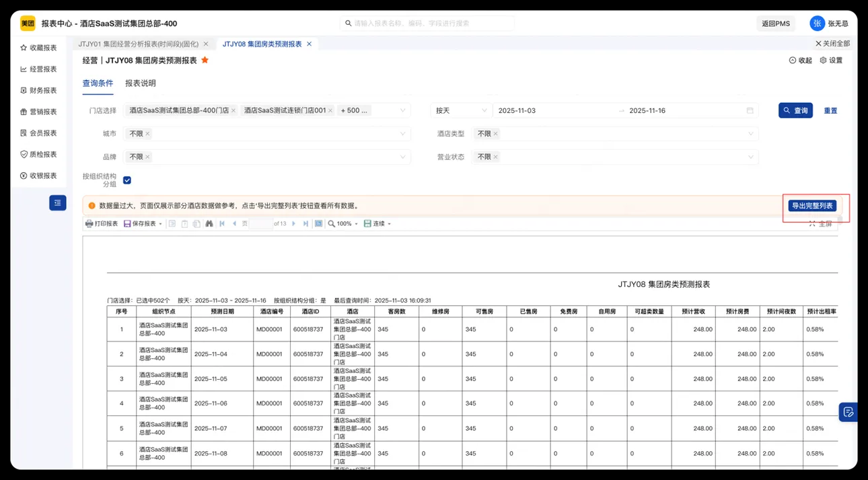Open the binoculars search icon in report toolbar
Screen dimensions: 868x480
pyautogui.click(x=209, y=223)
